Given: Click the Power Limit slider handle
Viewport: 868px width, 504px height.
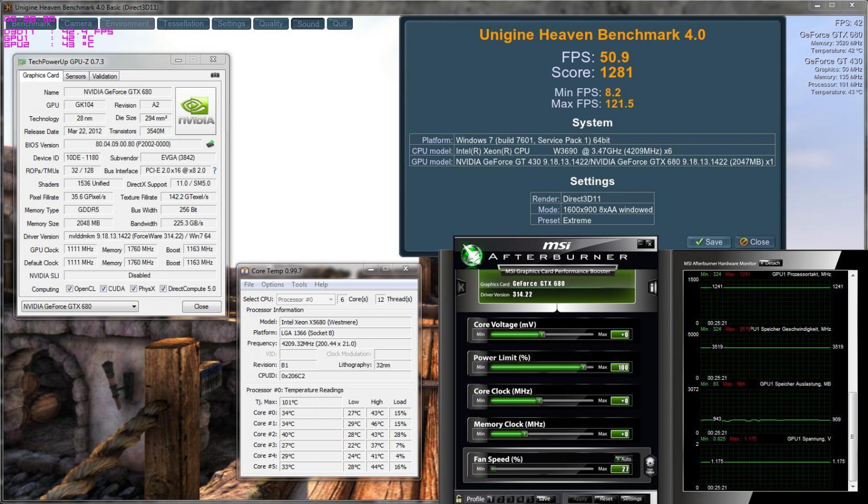Looking at the screenshot, I should 583,367.
